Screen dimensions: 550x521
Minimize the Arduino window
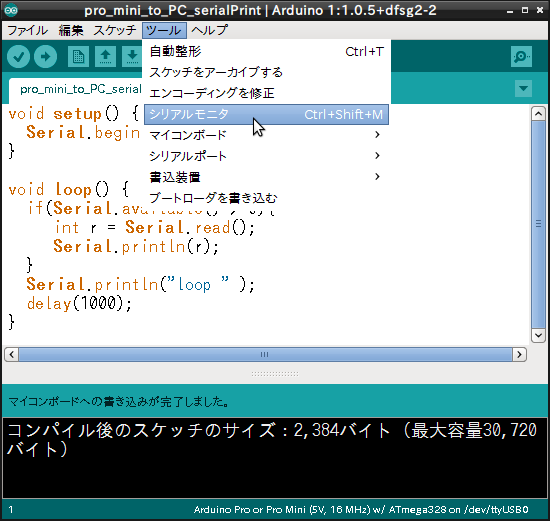(x=510, y=11)
